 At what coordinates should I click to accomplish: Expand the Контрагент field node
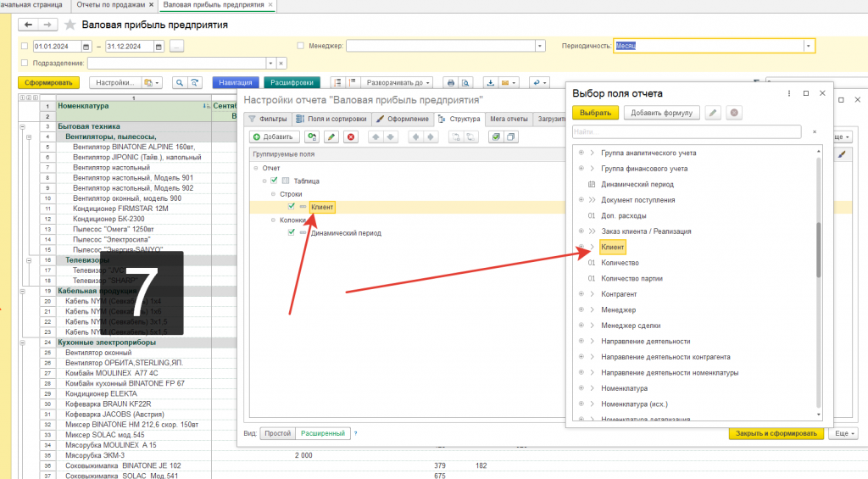[581, 294]
